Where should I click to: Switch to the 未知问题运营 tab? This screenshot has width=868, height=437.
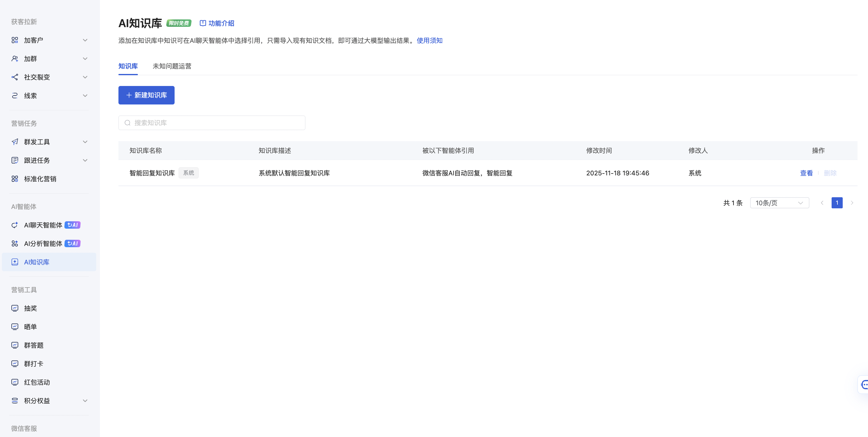pyautogui.click(x=172, y=66)
